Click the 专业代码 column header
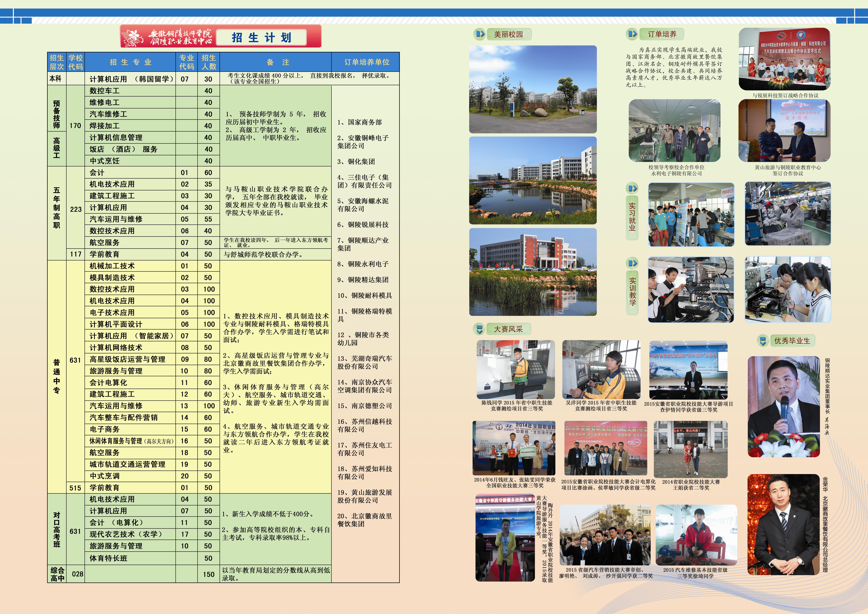Screen dimensions: 868x614 tap(187, 62)
